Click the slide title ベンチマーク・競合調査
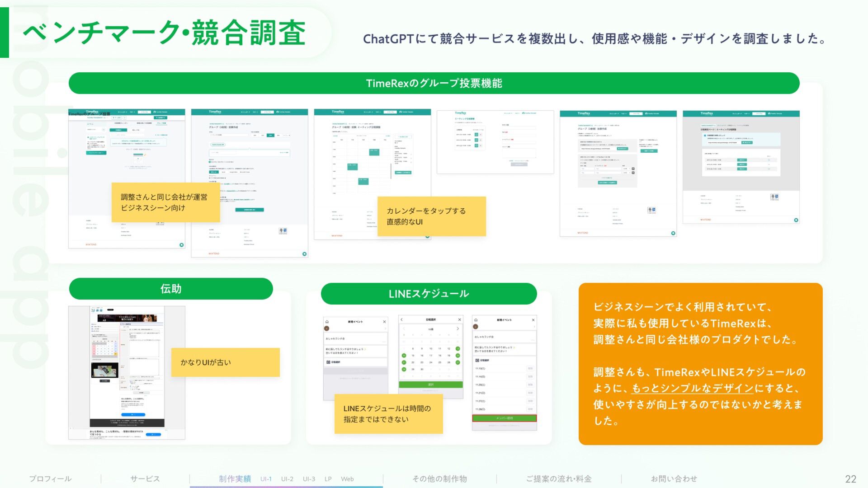Viewport: 868px width, 488px height. (165, 33)
